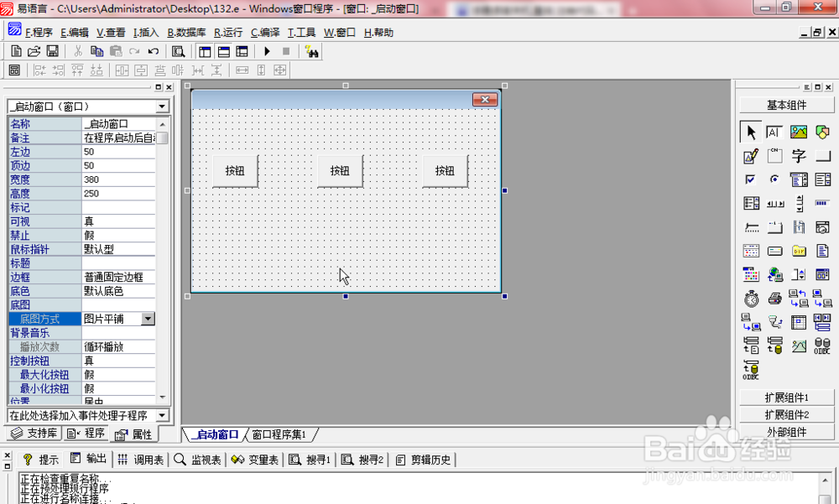Screen dimensions: 839x504
Task: Click the 宽度 value field showing 380
Action: coord(118,179)
